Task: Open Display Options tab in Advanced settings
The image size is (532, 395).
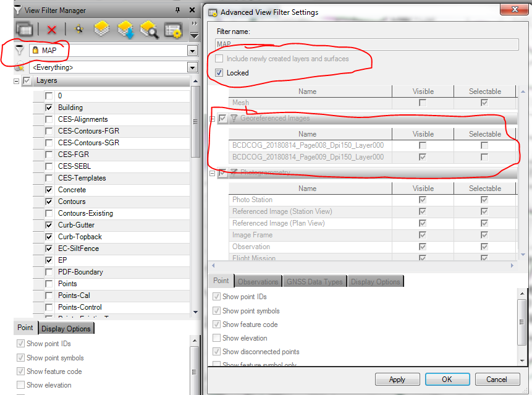Action: [x=375, y=281]
